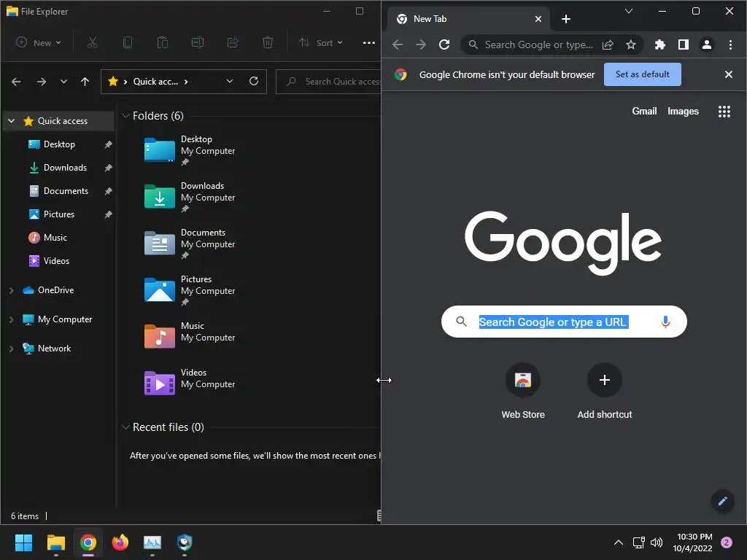Click Set as default button
747x560 pixels.
point(642,74)
